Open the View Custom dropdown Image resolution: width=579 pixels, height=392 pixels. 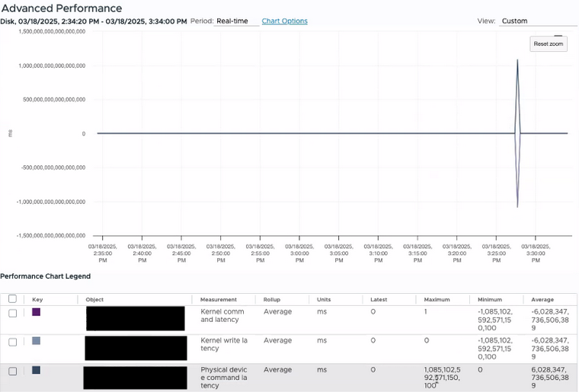[x=536, y=21]
